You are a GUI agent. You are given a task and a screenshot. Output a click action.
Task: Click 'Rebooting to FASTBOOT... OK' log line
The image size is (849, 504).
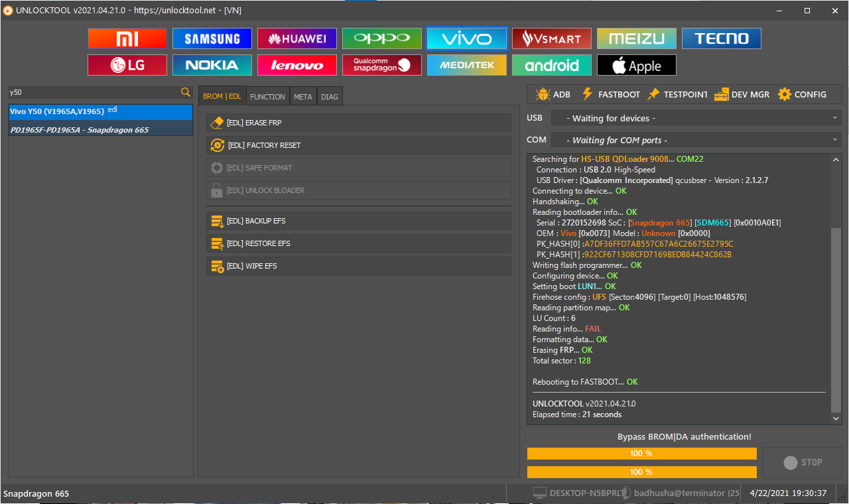click(x=585, y=382)
